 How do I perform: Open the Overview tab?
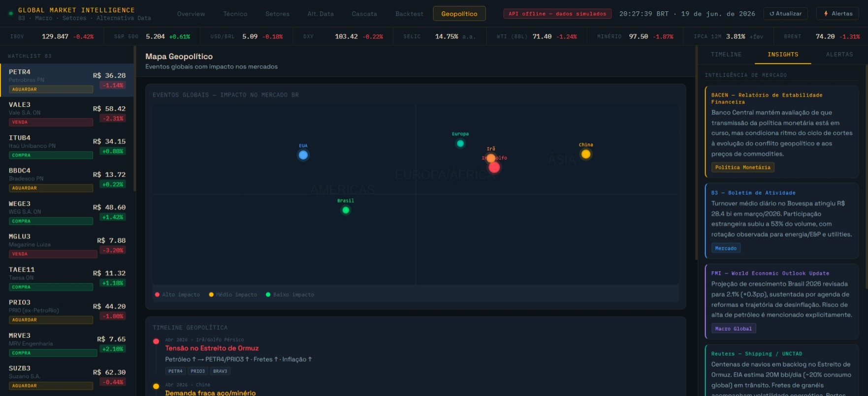(191, 14)
